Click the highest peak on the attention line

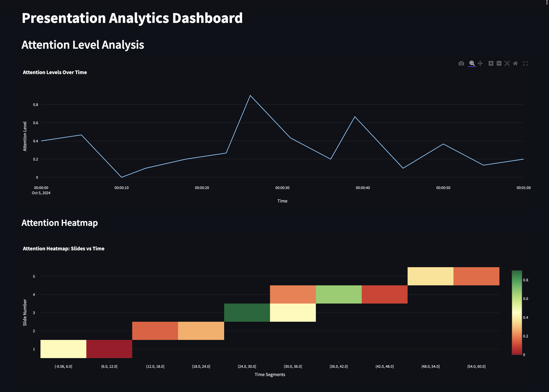tap(250, 96)
